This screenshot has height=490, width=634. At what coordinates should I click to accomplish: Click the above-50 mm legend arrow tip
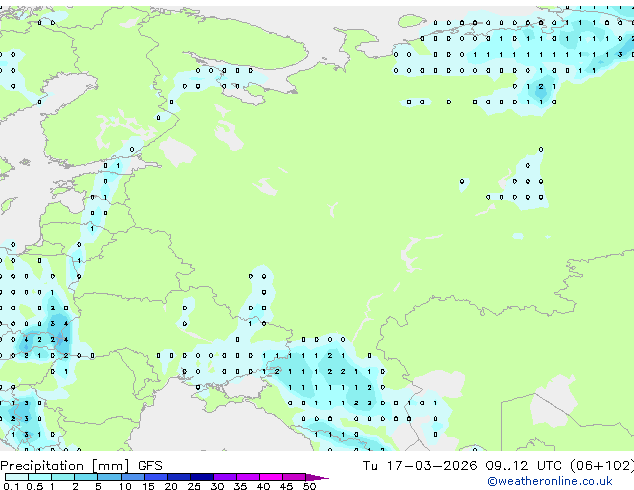pos(317,477)
